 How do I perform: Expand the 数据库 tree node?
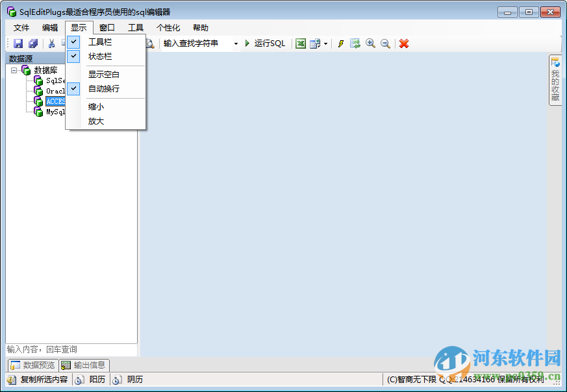[14, 70]
